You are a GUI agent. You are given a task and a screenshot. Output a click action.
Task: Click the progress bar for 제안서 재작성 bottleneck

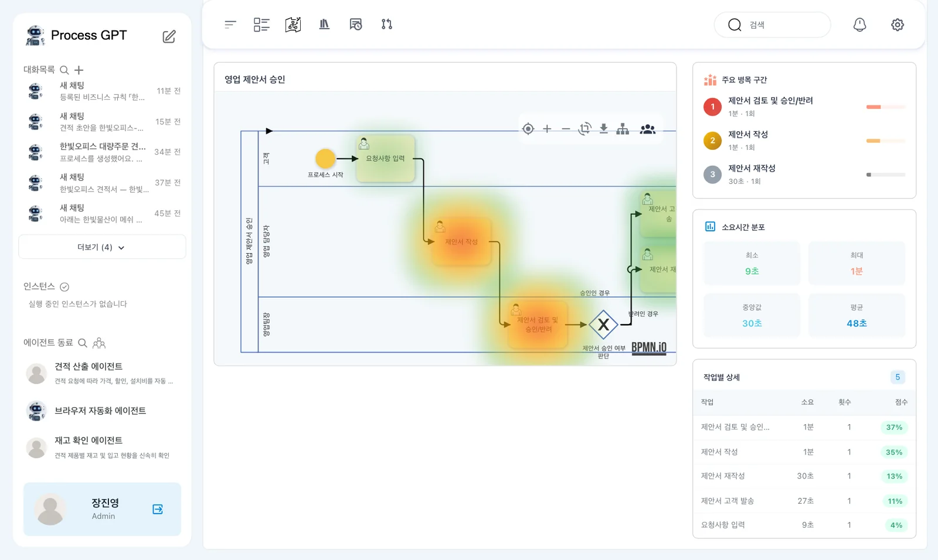886,175
